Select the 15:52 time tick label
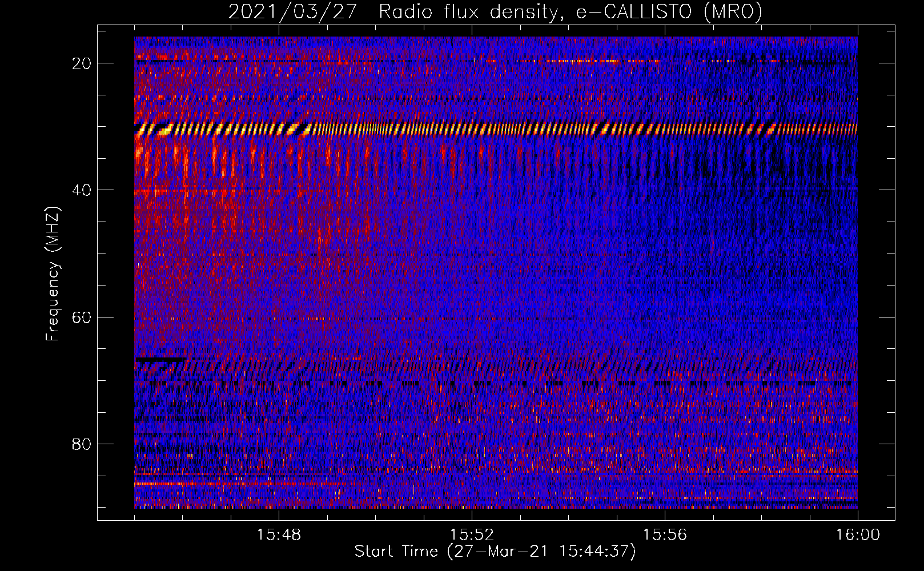Screen dimensions: 924x571 tap(472, 535)
